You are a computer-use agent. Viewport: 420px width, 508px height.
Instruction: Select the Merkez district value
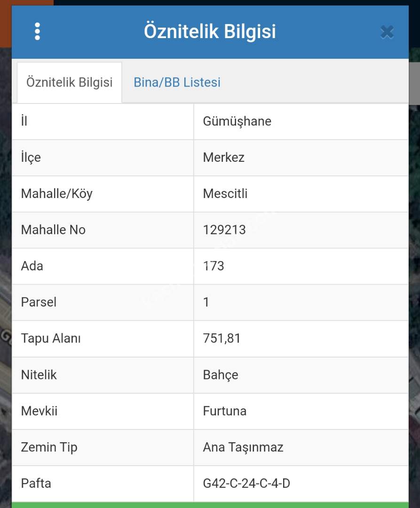point(223,157)
